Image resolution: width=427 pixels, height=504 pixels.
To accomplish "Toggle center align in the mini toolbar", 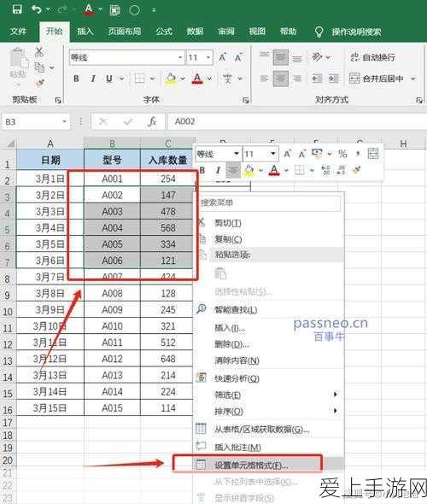I will [233, 170].
